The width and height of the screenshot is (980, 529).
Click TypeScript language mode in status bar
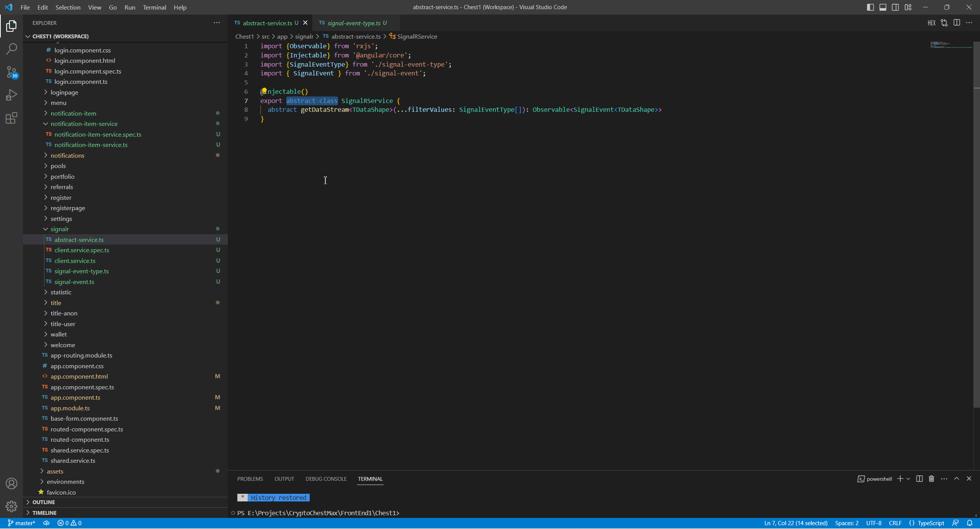point(931,523)
